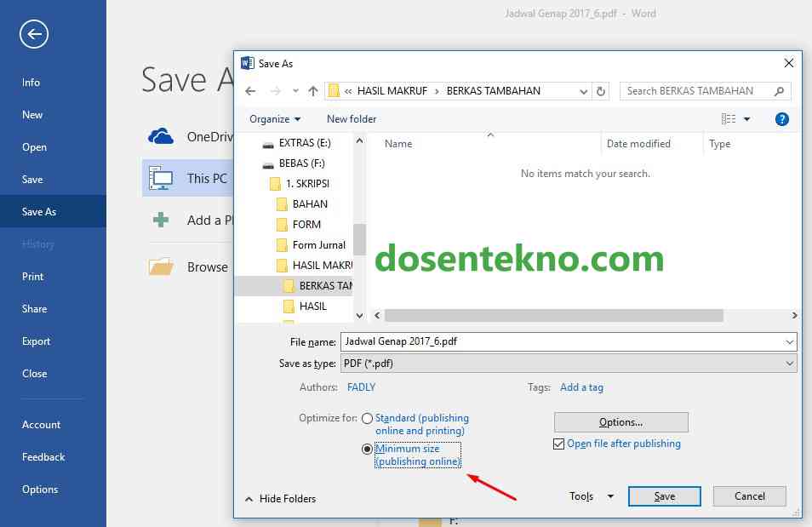812x527 pixels.
Task: Refresh the BERKAS TAMBAHAN folder listing
Action: click(x=601, y=91)
